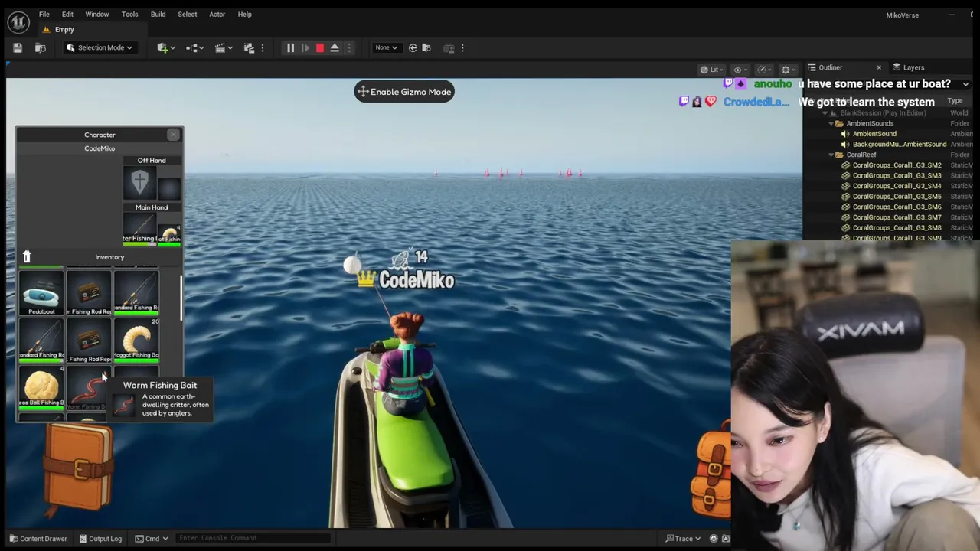
Task: Click the Enter Console Command input field
Action: tap(253, 539)
